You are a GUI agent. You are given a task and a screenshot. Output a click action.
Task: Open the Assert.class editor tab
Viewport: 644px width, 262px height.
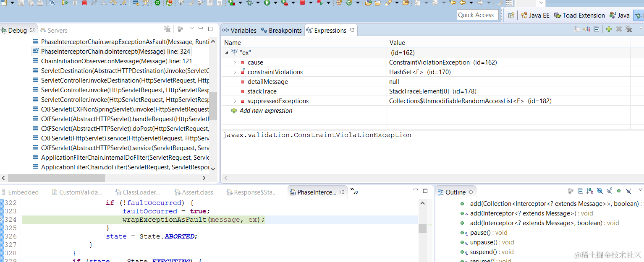click(x=194, y=192)
